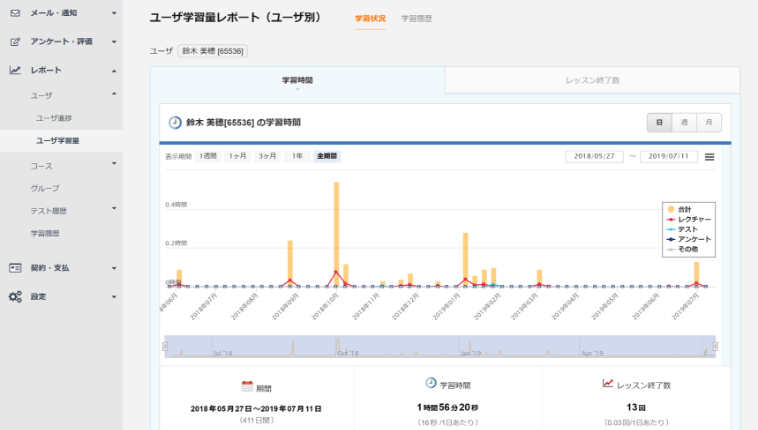The height and width of the screenshot is (430, 758).
Task: Click the contract card icon in sidebar
Action: pos(15,268)
